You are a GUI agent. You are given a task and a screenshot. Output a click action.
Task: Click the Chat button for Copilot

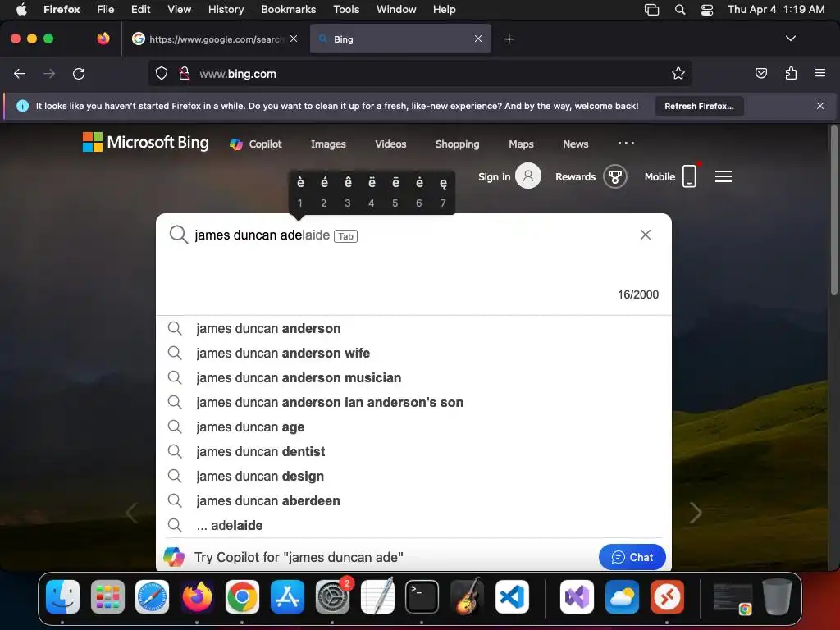pyautogui.click(x=632, y=557)
